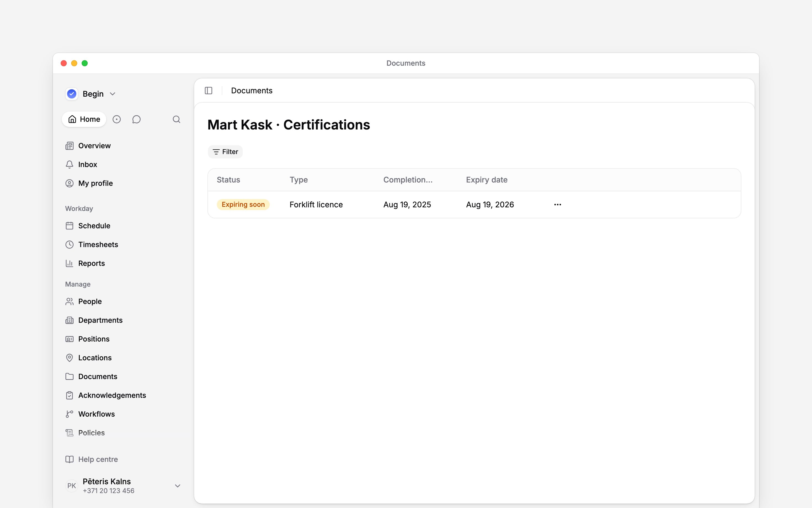This screenshot has width=812, height=508.
Task: Sort by the Expiry date column header
Action: (x=487, y=180)
